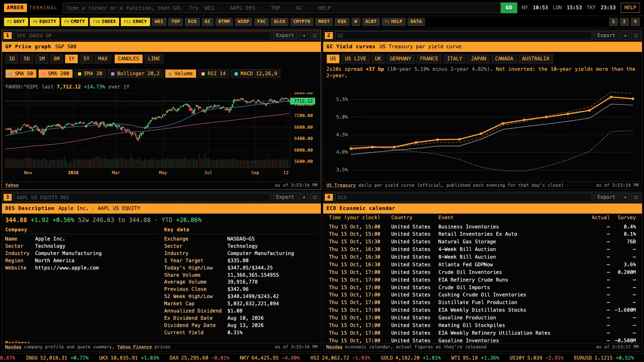This screenshot has height=362, width=644.
Task: Export the economic calendar panel 4
Action: coord(606,197)
